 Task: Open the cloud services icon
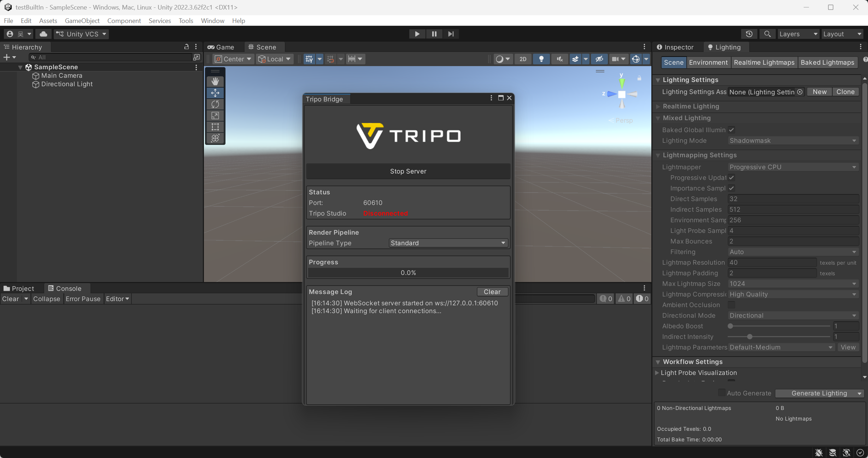click(43, 34)
